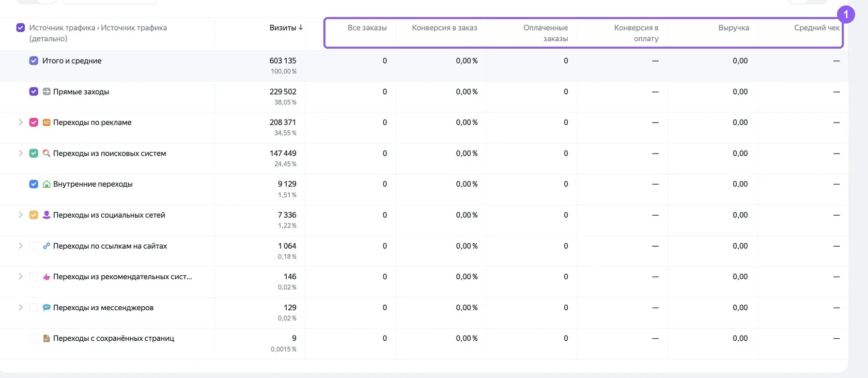
Task: Click the Выручка column header
Action: pos(734,27)
